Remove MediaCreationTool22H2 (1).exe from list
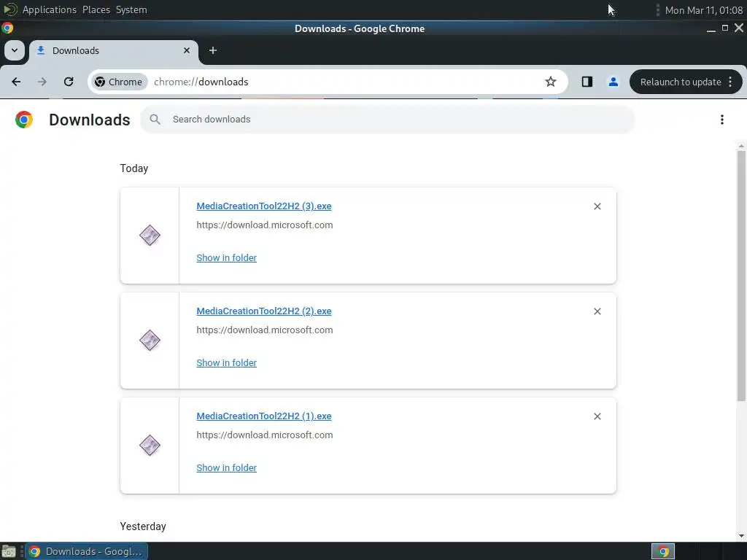747x560 pixels. click(597, 416)
